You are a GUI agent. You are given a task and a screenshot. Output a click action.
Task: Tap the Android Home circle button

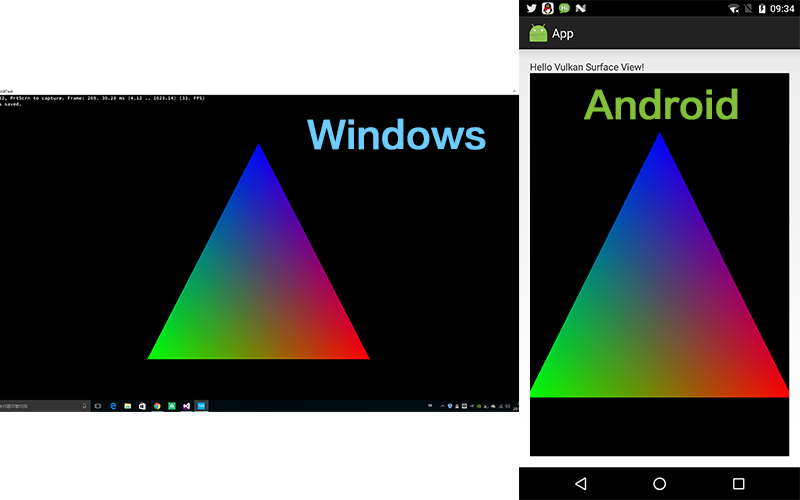click(659, 483)
